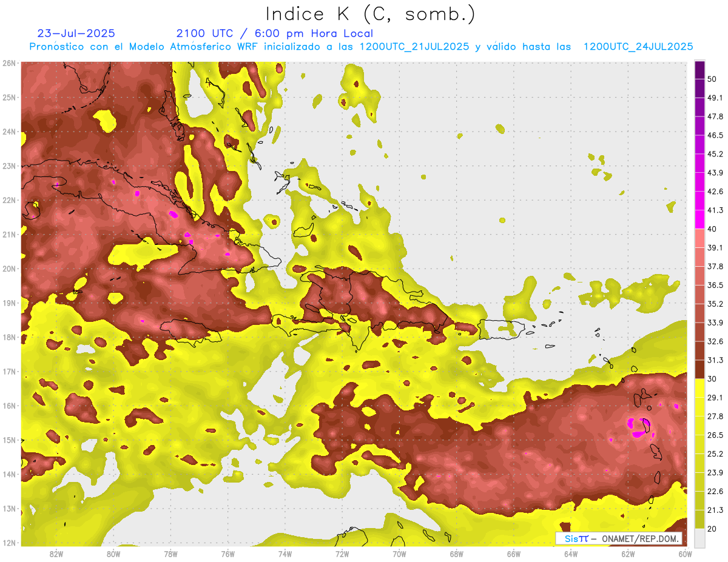The width and height of the screenshot is (728, 562).
Task: Click color bar segment between 30 and 31.3
Action: click(x=700, y=369)
